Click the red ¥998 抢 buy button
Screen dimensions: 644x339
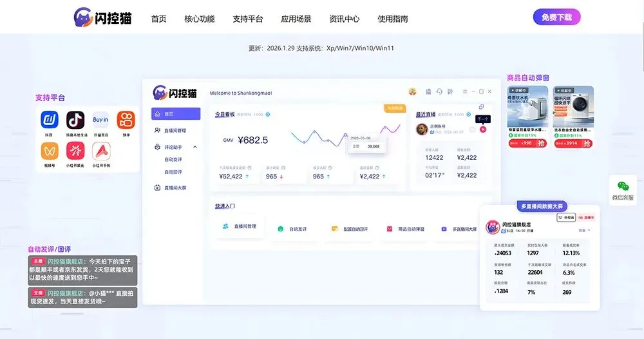(x=527, y=143)
